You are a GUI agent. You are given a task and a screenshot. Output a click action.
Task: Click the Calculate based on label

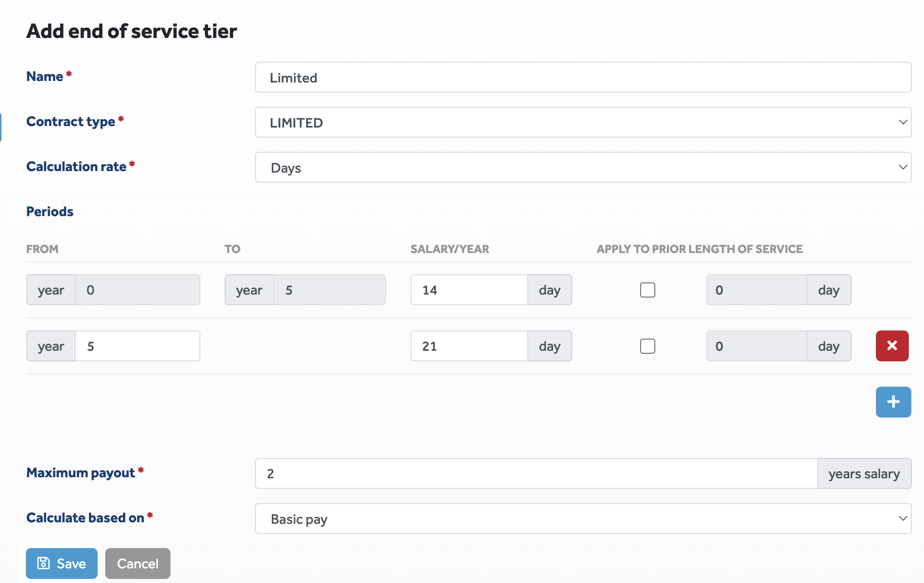pyautogui.click(x=85, y=518)
